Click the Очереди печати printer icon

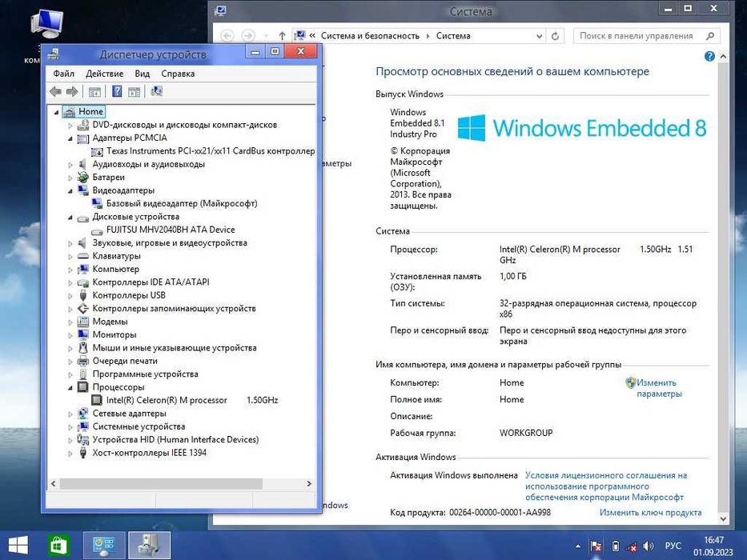(x=83, y=361)
